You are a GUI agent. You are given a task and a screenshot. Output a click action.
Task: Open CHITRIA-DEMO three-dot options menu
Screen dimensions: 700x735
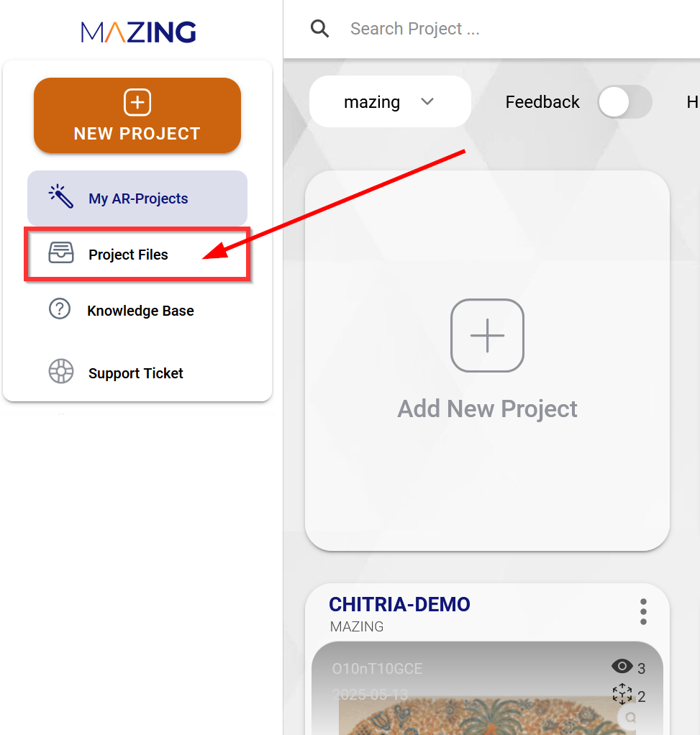pyautogui.click(x=643, y=612)
